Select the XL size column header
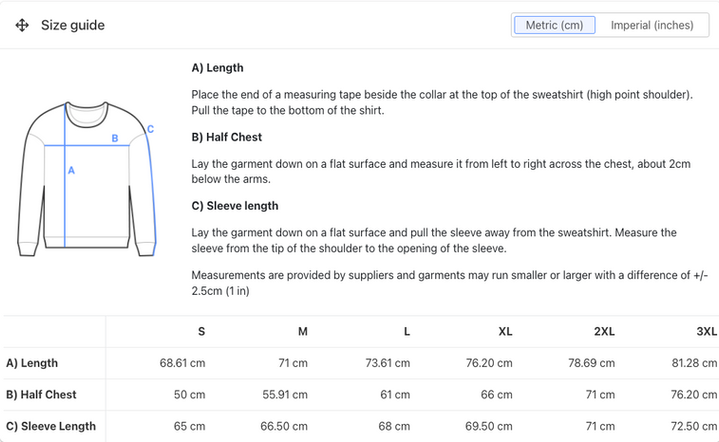Image resolution: width=719 pixels, height=442 pixels. pyautogui.click(x=505, y=332)
